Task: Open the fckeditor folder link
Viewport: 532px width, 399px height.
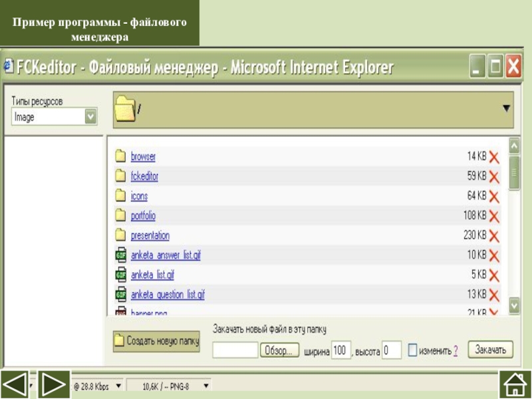Action: pos(144,176)
